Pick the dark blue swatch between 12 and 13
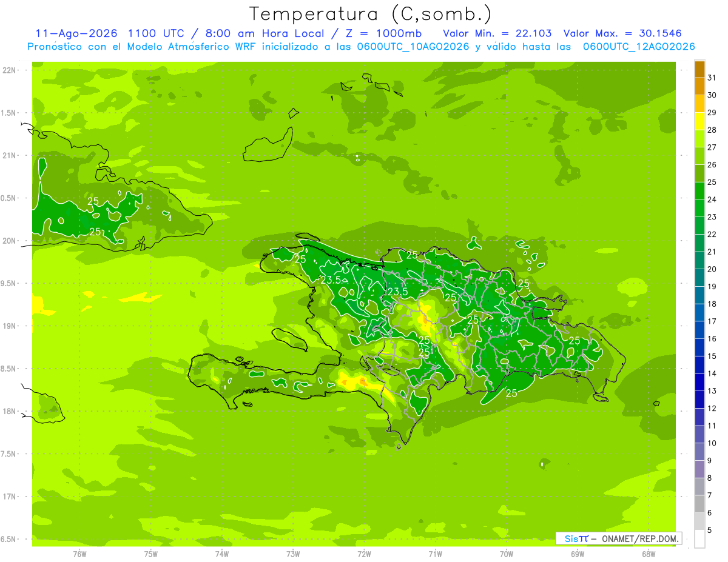728x562 pixels. [699, 400]
